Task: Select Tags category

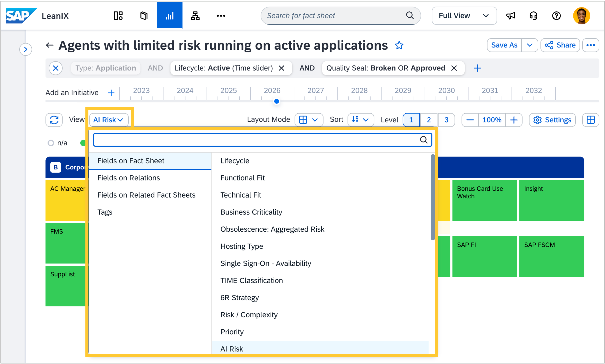Action: [150, 212]
